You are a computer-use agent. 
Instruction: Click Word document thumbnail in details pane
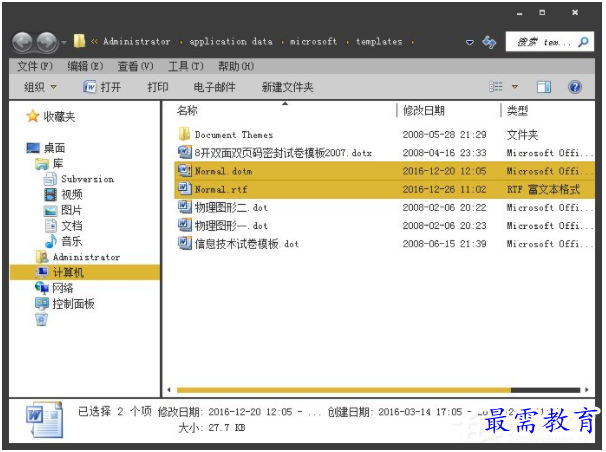(45, 420)
